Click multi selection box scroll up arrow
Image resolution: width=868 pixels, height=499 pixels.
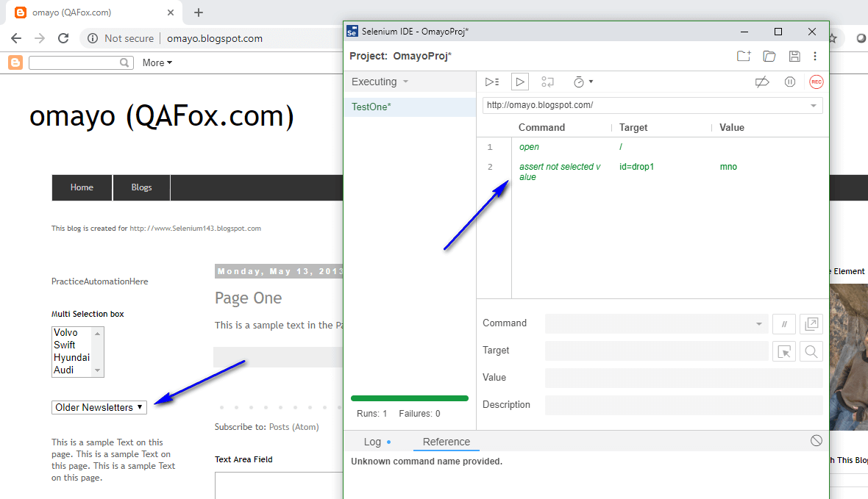97,333
